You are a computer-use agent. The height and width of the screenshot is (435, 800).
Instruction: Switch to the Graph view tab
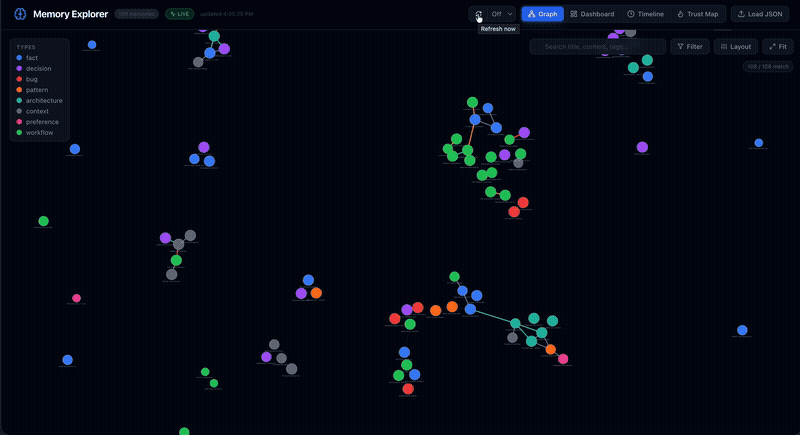pos(542,14)
